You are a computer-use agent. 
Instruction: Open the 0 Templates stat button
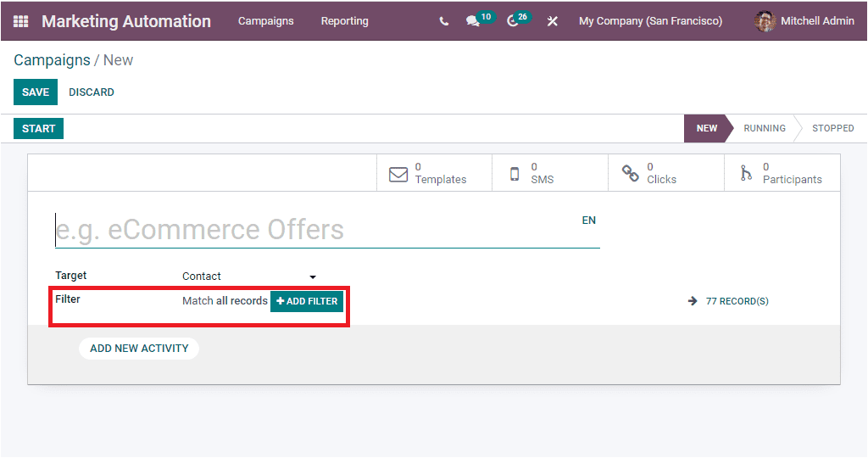point(435,173)
